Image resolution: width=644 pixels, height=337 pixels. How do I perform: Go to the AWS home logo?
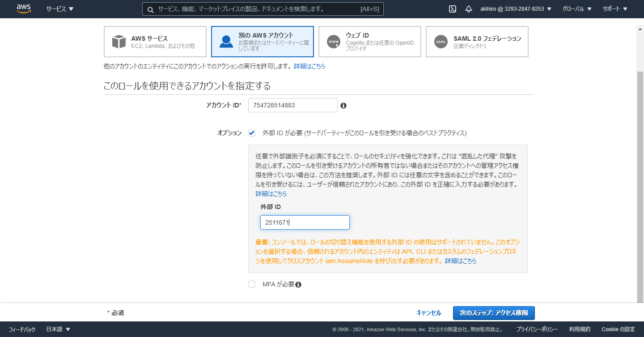(24, 9)
